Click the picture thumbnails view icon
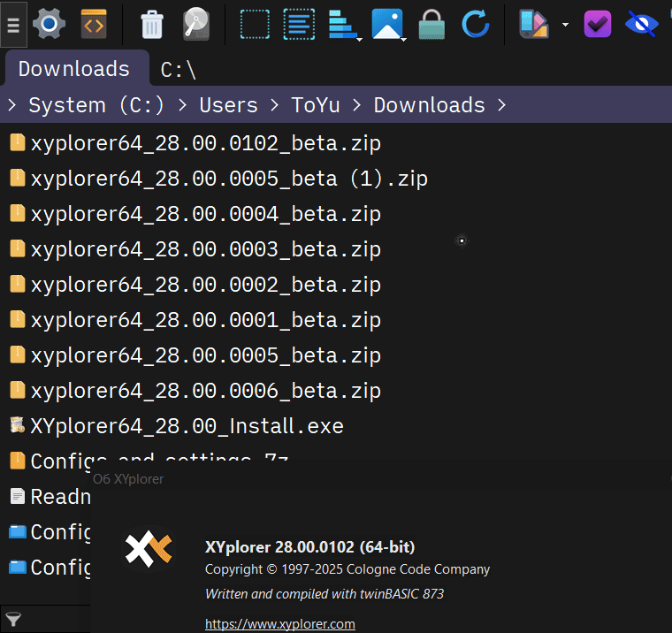Screen dimensions: 672x633 pyautogui.click(x=386, y=25)
